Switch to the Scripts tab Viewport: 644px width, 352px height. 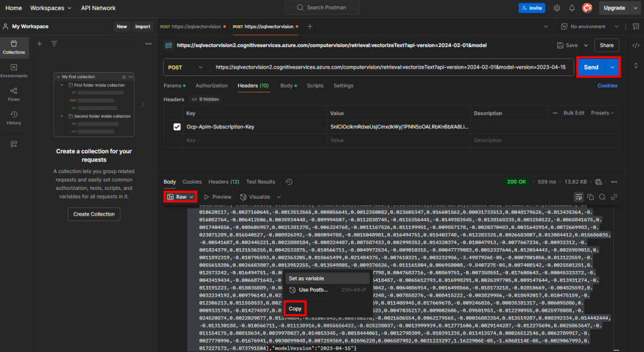315,85
